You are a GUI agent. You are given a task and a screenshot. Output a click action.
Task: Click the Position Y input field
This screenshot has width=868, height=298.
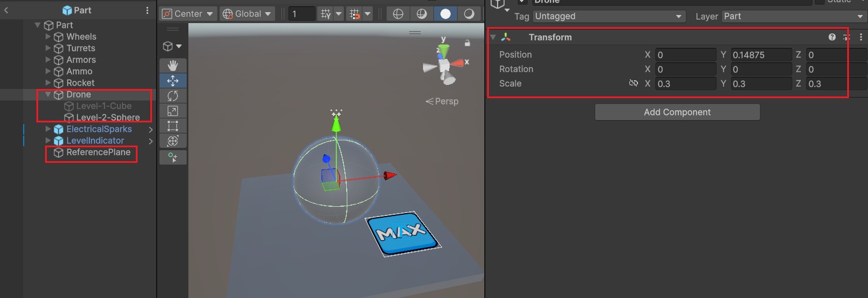pyautogui.click(x=761, y=55)
